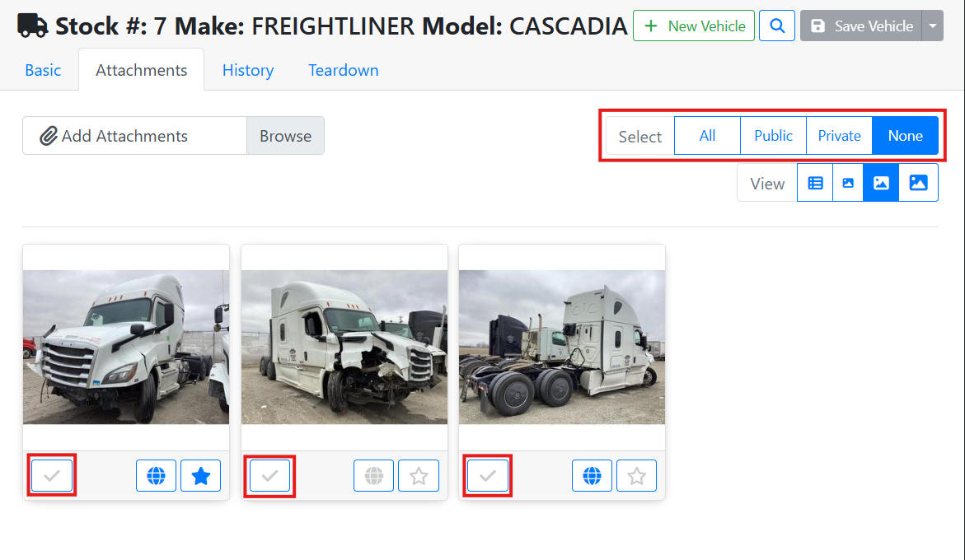Check the first photo's select checkbox
This screenshot has width=965, height=560.
click(52, 475)
